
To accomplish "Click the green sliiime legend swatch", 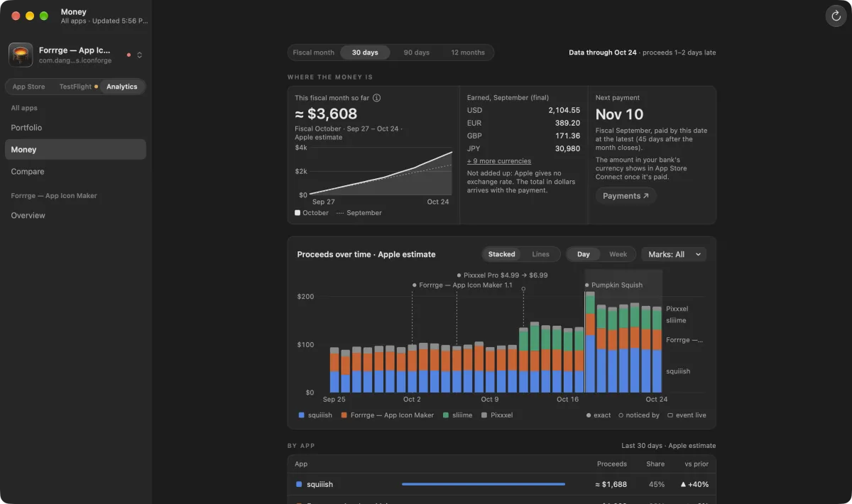I will point(445,415).
